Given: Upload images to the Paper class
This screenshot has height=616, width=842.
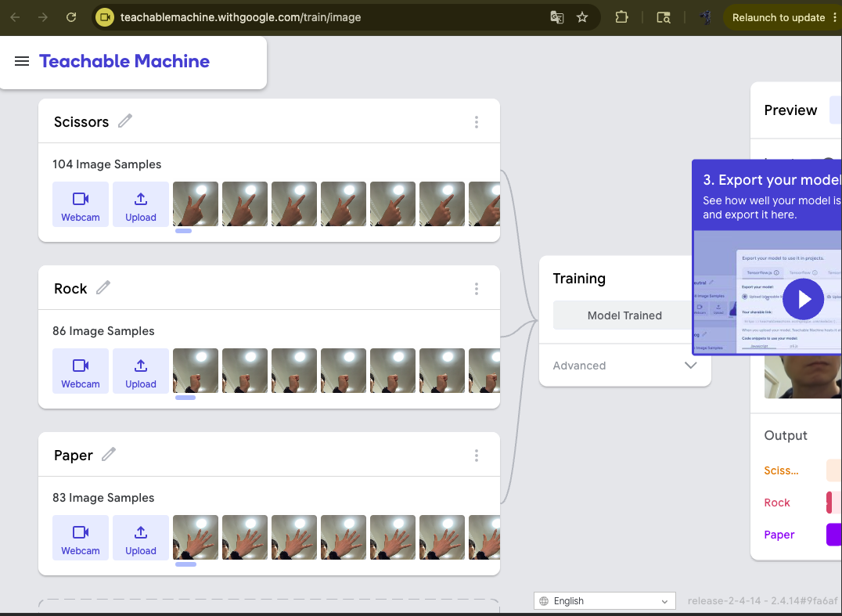Looking at the screenshot, I should pos(141,538).
